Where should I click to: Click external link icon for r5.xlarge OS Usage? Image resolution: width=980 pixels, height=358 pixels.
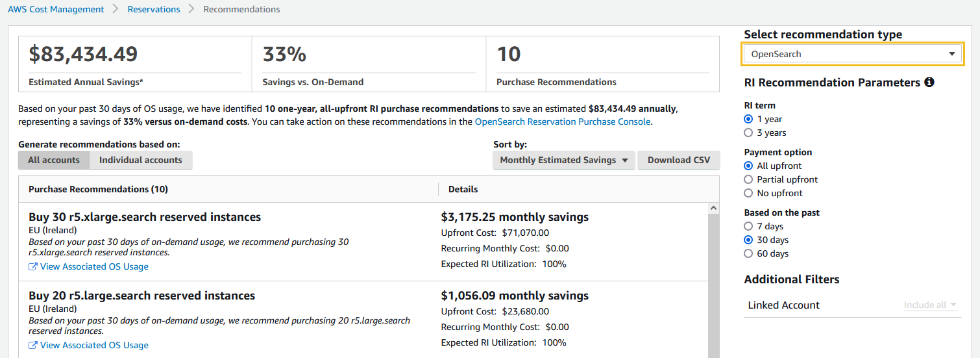pyautogui.click(x=33, y=266)
